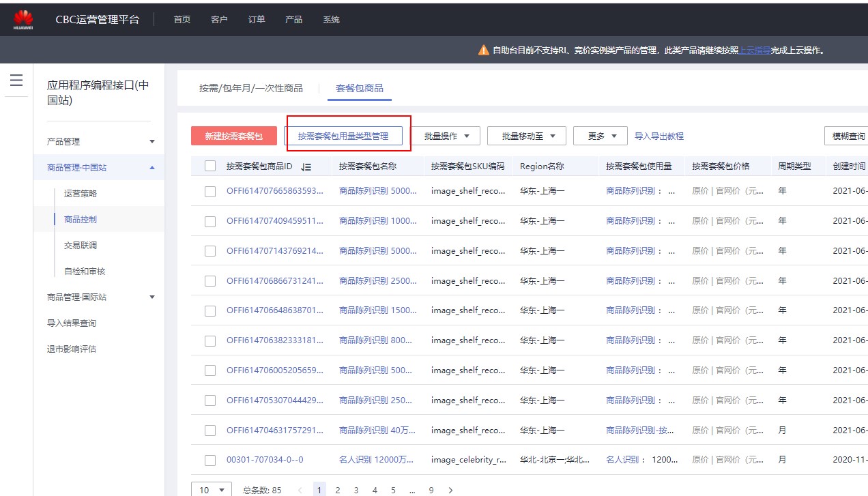This screenshot has width=868, height=496.
Task: Check the row OFFI614706866731241
Action: point(210,281)
